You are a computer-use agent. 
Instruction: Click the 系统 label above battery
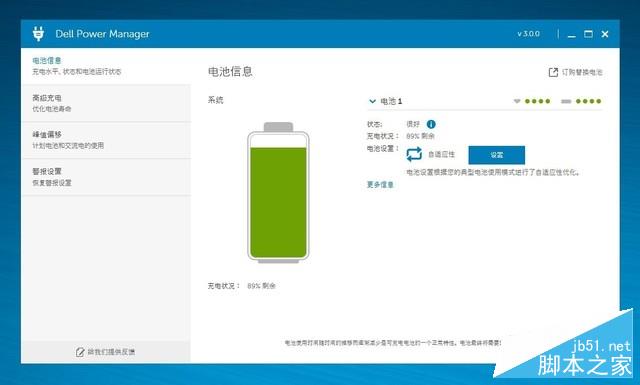click(216, 100)
